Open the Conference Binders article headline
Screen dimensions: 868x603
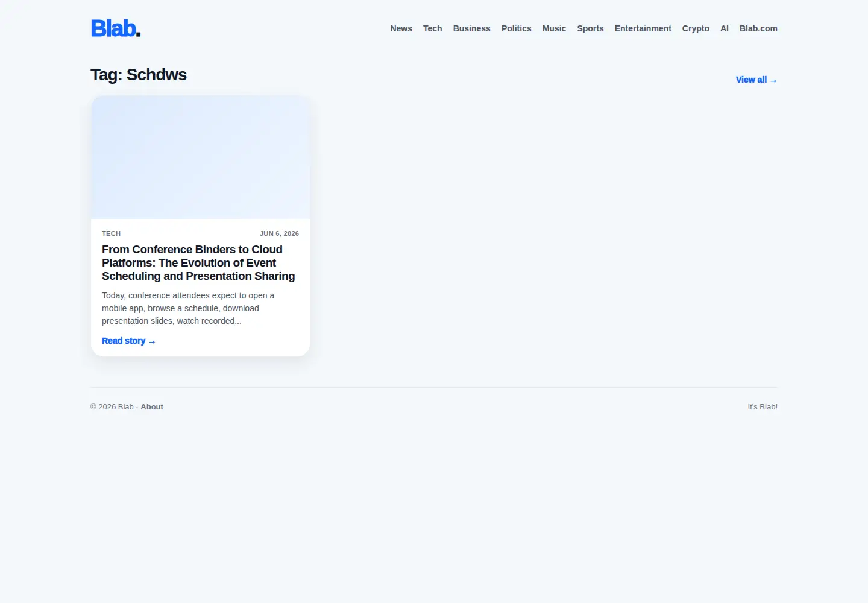coord(198,263)
